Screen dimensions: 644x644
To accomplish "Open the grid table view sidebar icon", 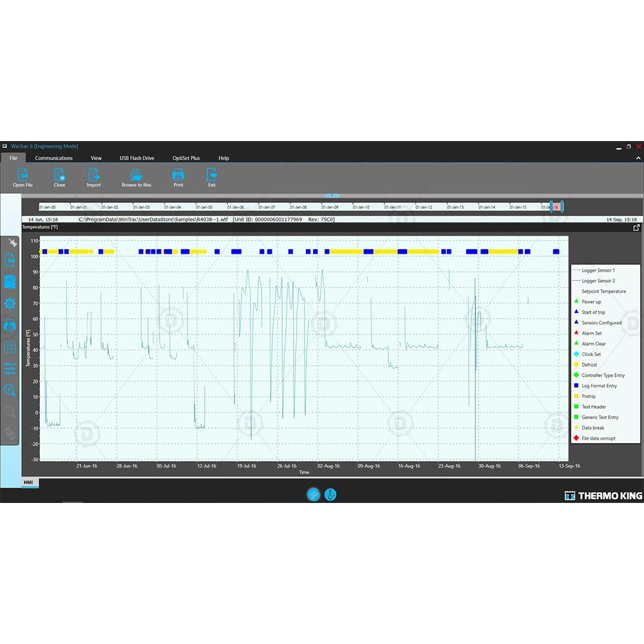I will [10, 347].
